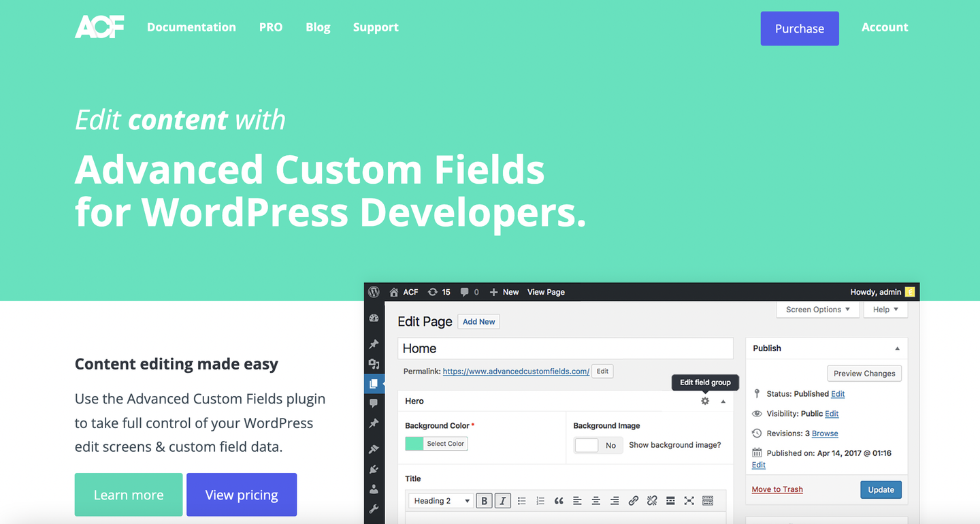
Task: Open the Users person icon in admin sidebar
Action: pos(374,489)
